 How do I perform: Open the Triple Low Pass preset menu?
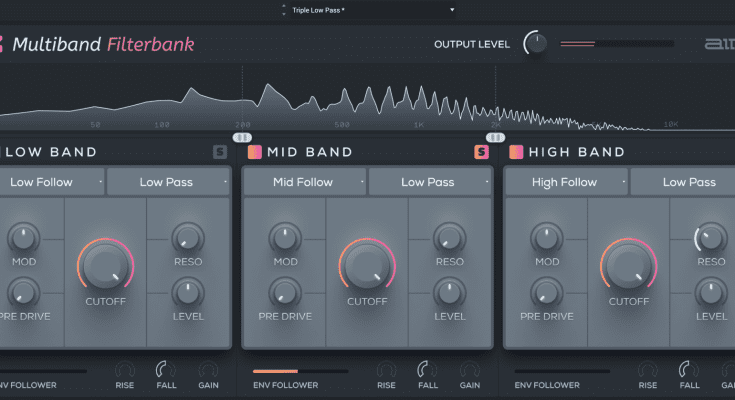pos(370,9)
